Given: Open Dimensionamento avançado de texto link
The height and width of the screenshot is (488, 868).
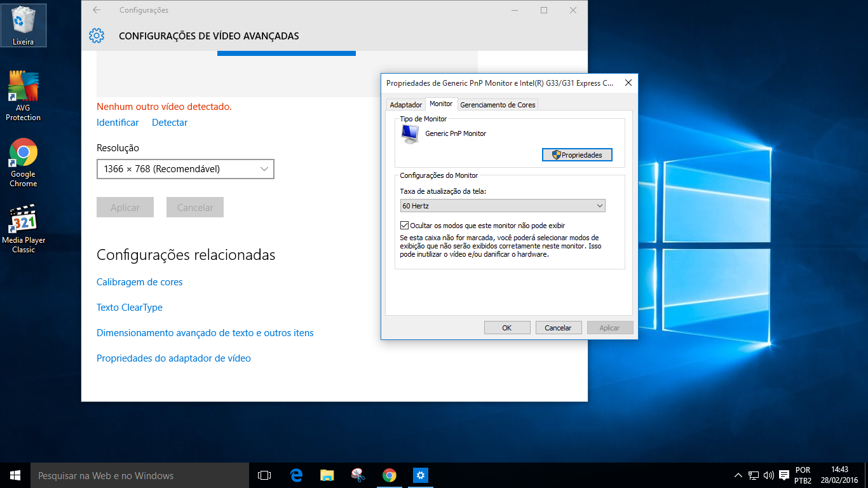Looking at the screenshot, I should [x=205, y=333].
